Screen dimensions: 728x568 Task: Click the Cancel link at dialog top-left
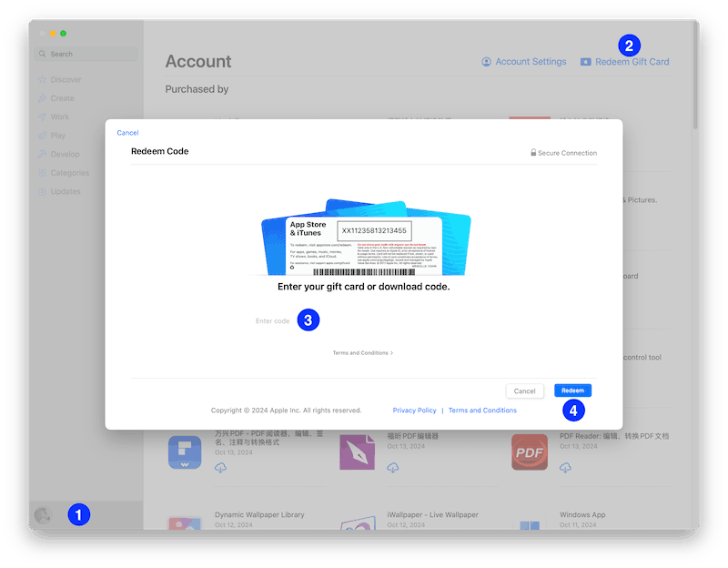[127, 133]
